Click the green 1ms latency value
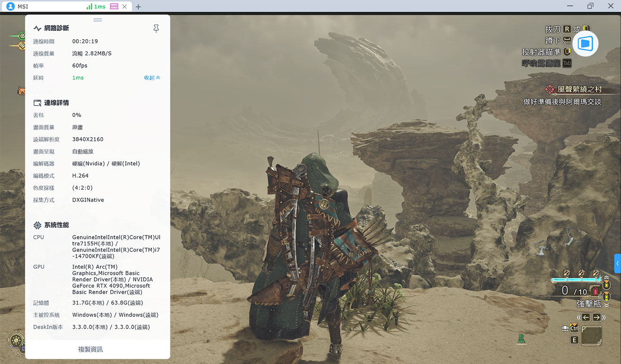Viewport: 621px width, 364px height. [78, 78]
